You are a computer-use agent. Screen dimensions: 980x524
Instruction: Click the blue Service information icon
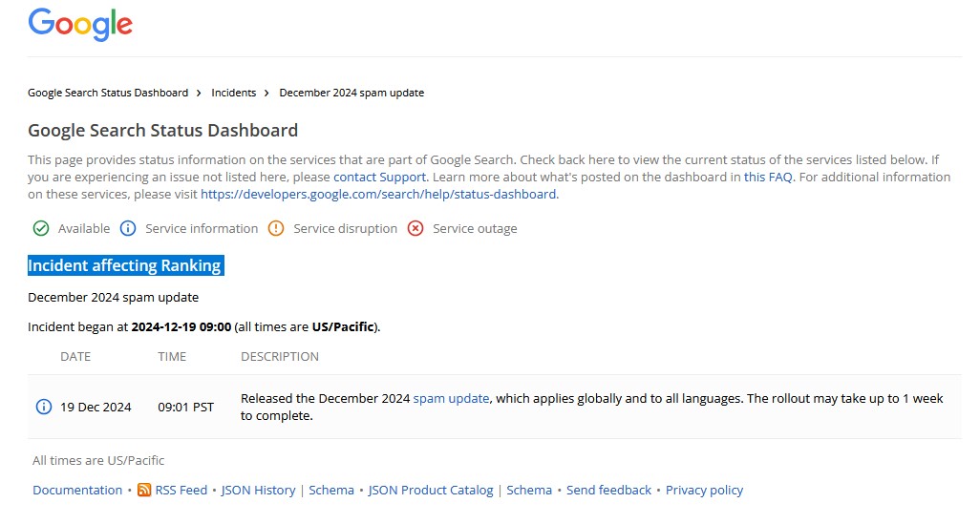[127, 228]
